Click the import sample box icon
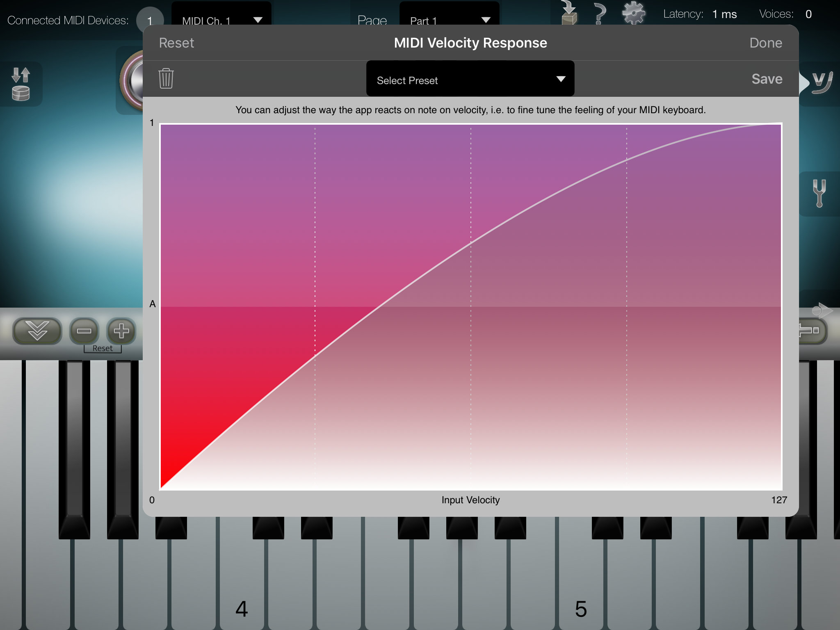Screen dimensions: 840x630 coord(569,13)
